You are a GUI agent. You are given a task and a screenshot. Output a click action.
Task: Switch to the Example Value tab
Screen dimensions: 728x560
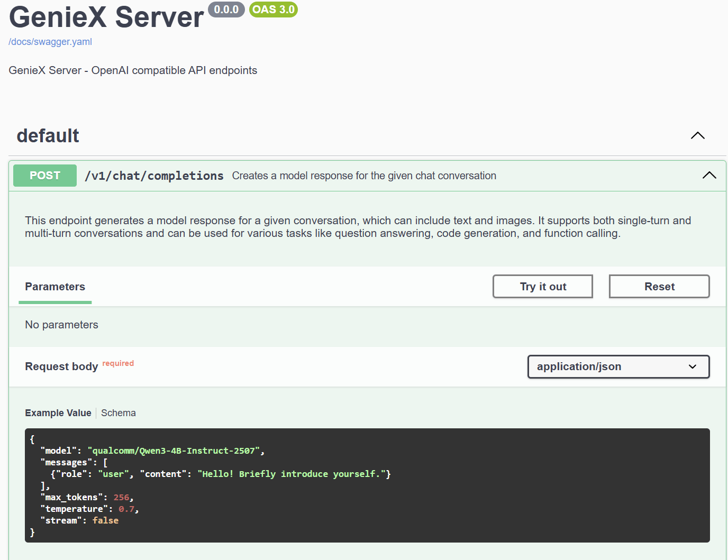pyautogui.click(x=58, y=413)
